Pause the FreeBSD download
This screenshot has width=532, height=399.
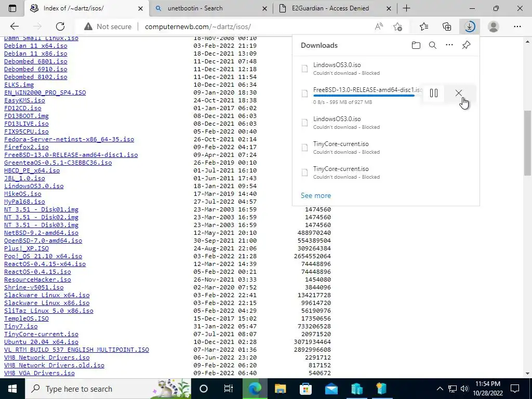point(434,93)
